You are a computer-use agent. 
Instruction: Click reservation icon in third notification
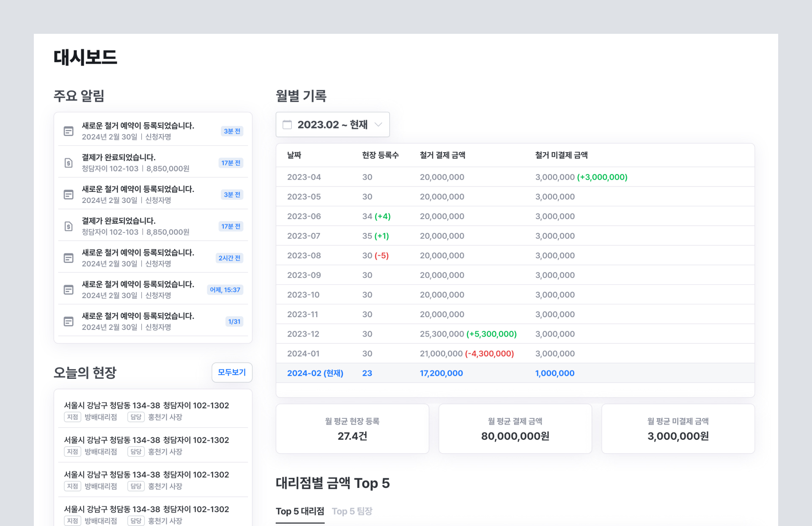(69, 195)
